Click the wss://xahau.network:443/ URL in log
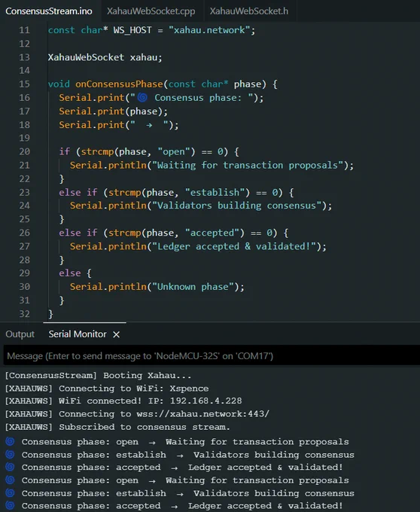This screenshot has width=420, height=512. [x=203, y=413]
